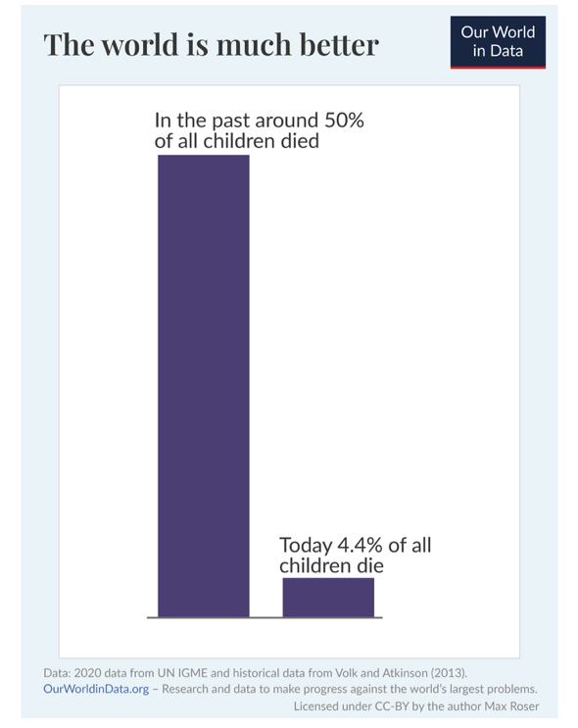
Task: Click the data source line mentioning UN IGME
Action: click(256, 673)
